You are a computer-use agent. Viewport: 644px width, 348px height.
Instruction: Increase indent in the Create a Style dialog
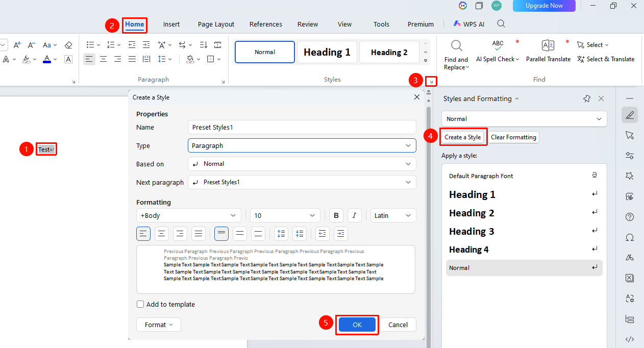coord(341,234)
